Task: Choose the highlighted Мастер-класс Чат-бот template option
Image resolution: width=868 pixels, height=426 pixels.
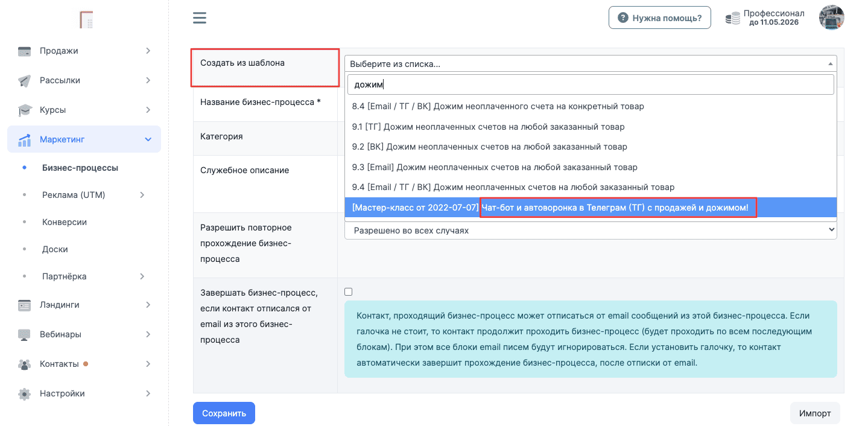Action: [590, 208]
